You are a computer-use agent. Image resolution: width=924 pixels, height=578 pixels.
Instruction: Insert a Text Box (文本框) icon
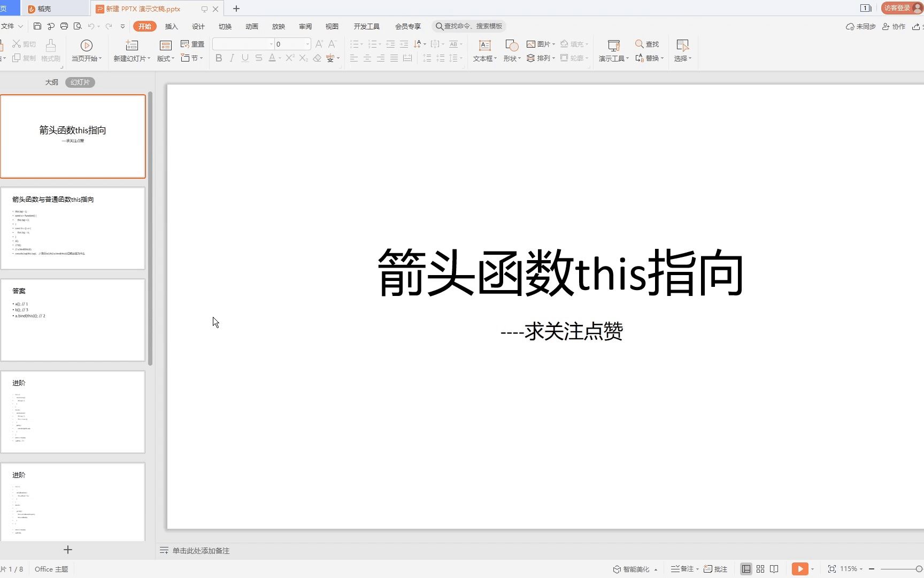tap(484, 45)
